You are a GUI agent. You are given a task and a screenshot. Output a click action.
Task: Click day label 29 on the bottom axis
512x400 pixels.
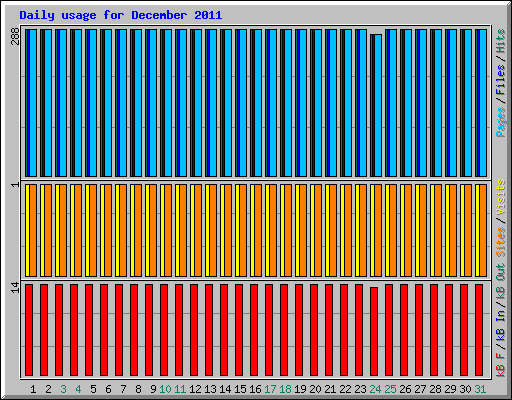point(450,389)
